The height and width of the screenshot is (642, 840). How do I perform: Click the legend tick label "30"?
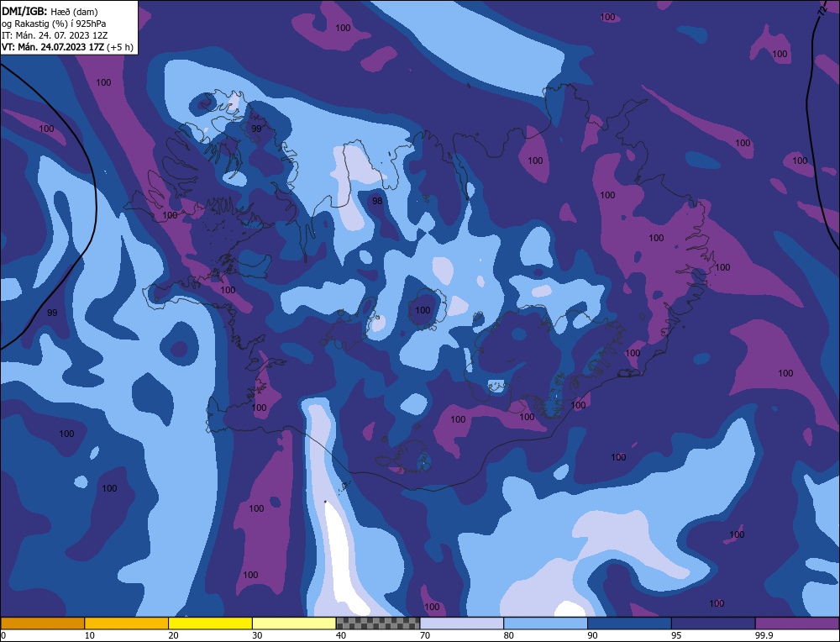257,635
